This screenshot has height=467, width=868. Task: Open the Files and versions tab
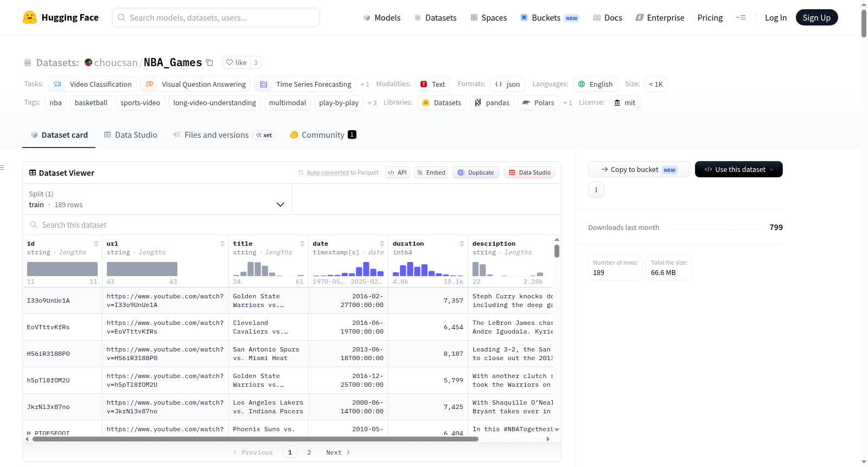(224, 135)
